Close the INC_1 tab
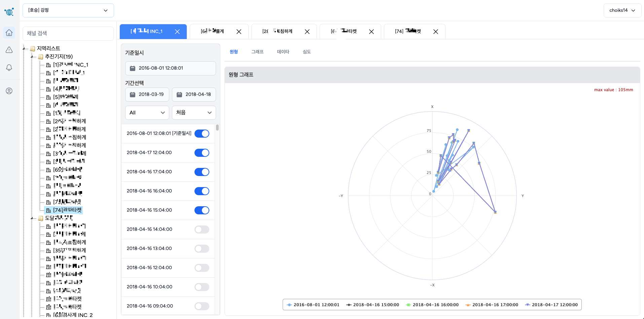The height and width of the screenshot is (319, 644). 177,32
